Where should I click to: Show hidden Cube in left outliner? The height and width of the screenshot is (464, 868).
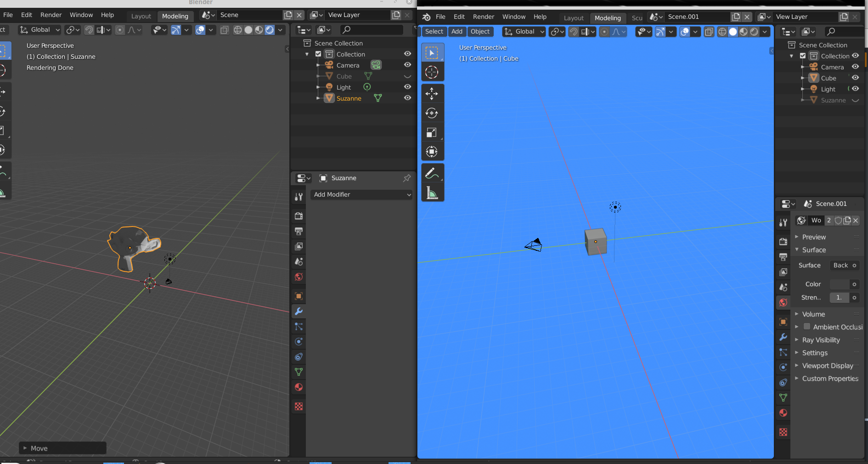click(407, 76)
